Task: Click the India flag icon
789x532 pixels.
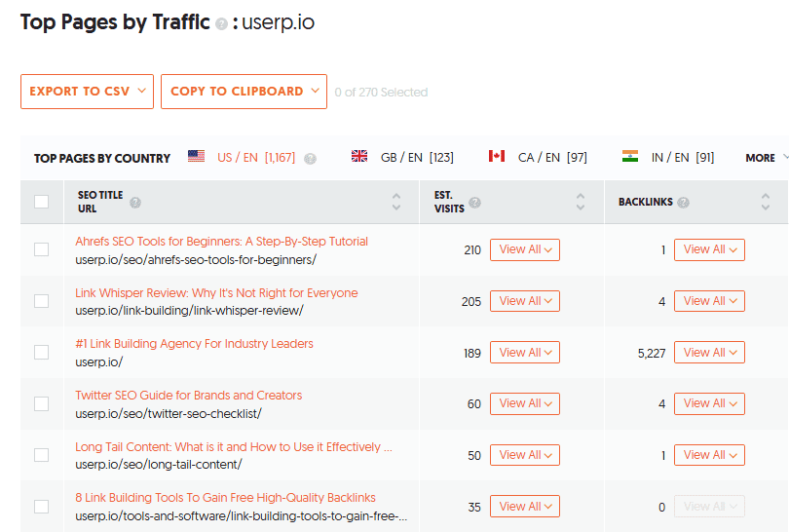Action: click(630, 156)
